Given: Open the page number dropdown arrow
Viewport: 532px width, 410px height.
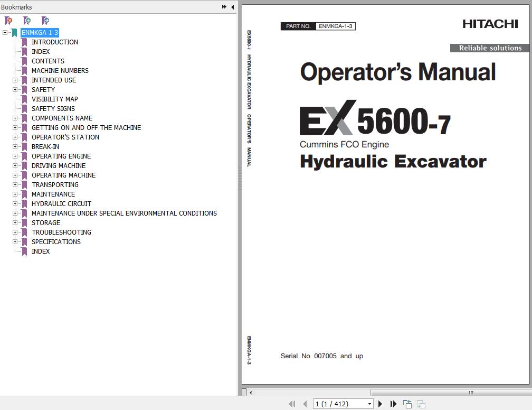Looking at the screenshot, I should pos(369,404).
